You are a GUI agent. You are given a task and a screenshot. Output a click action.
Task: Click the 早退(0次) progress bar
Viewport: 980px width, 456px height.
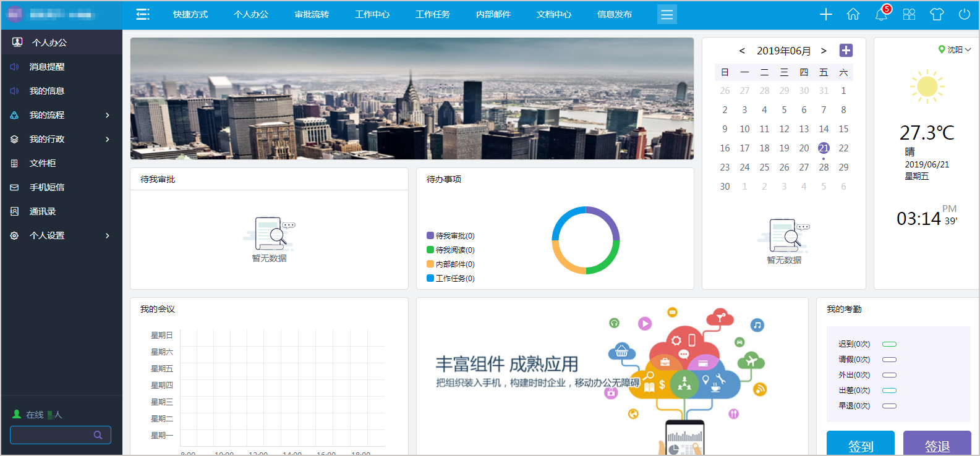(889, 406)
